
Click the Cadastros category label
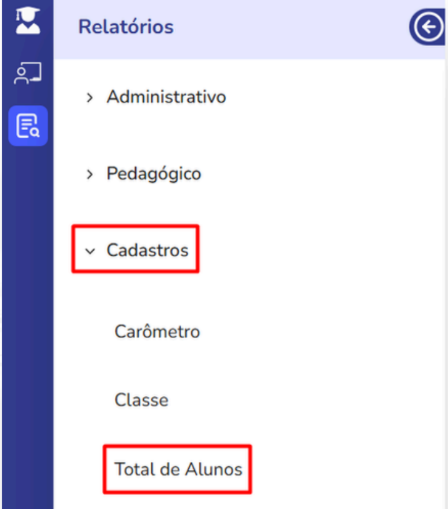click(148, 250)
